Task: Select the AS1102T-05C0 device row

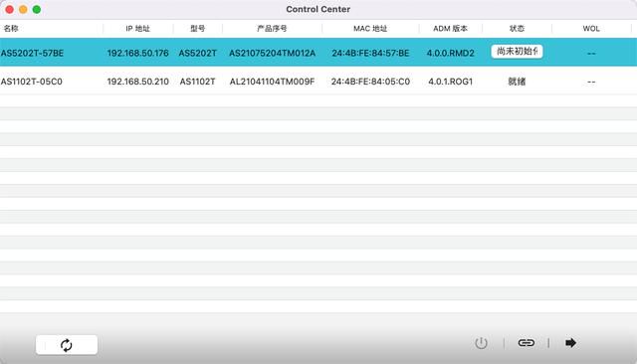Action: coord(318,82)
